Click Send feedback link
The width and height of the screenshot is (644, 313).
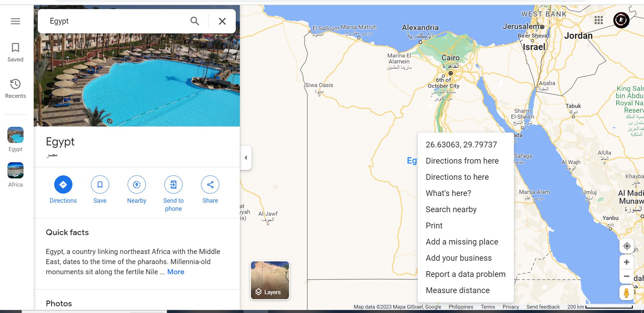tap(543, 307)
